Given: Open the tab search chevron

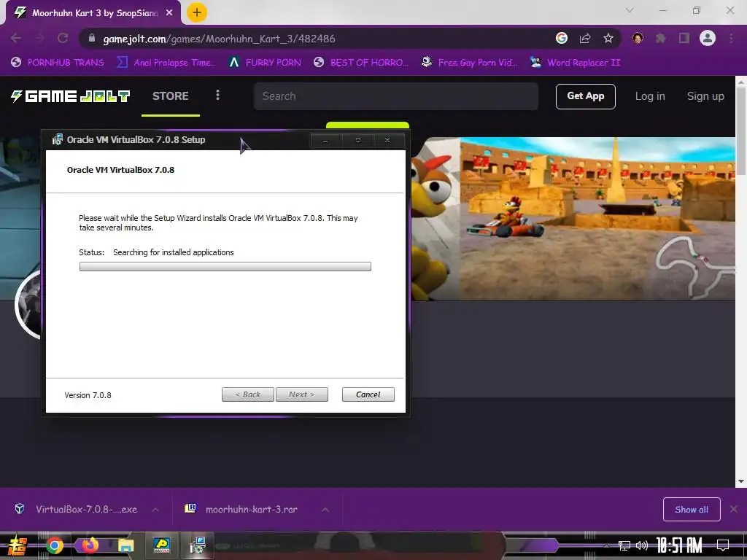Looking at the screenshot, I should (x=630, y=10).
